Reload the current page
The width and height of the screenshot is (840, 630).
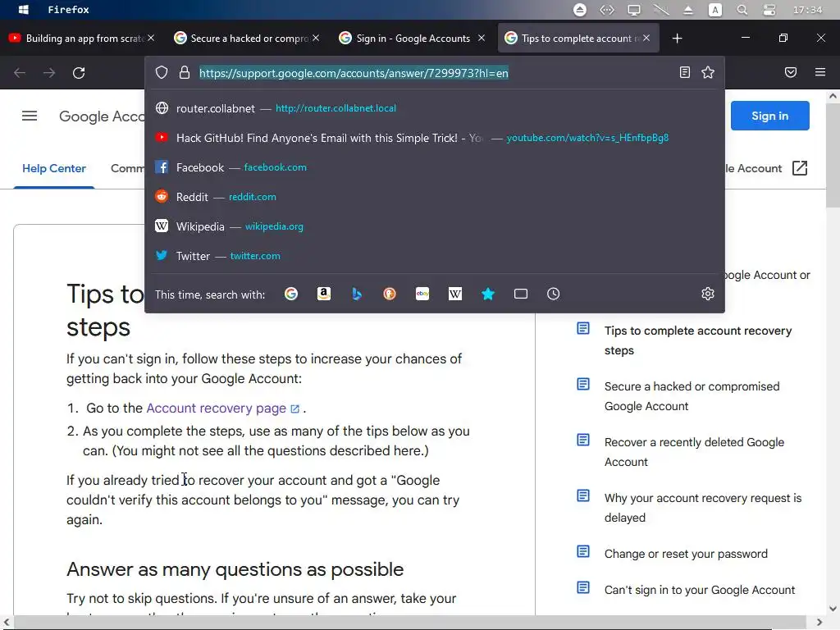tap(79, 73)
